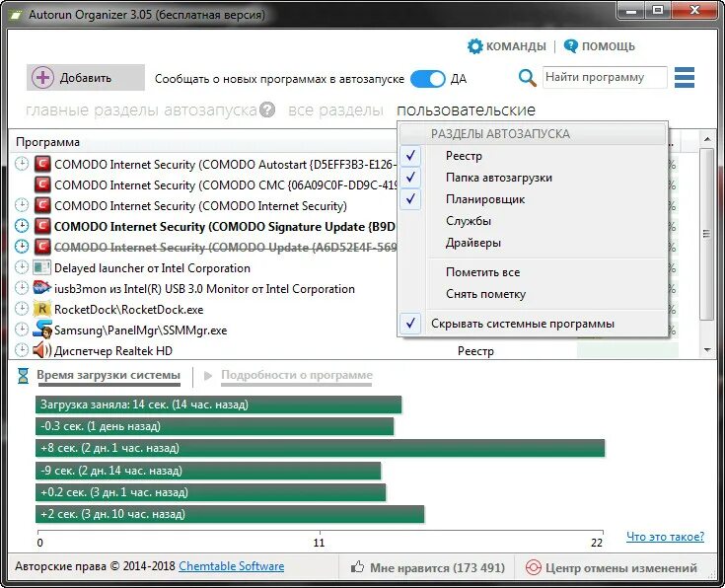
Task: Click clock icon of COMODO Internet Security row
Action: [x=22, y=205]
